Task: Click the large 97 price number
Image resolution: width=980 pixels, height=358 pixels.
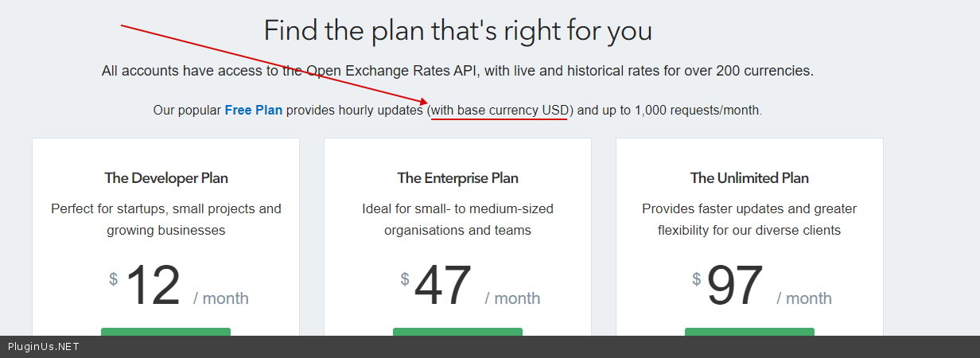Action: [x=735, y=286]
